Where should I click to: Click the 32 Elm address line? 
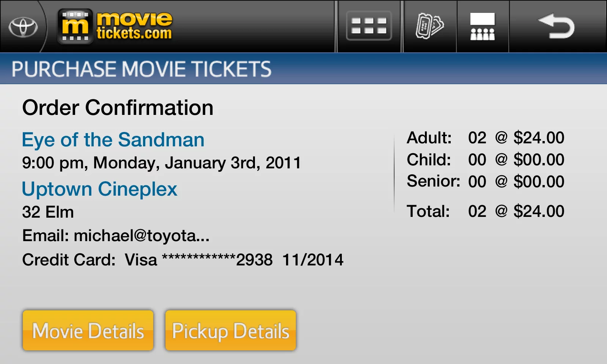48,212
